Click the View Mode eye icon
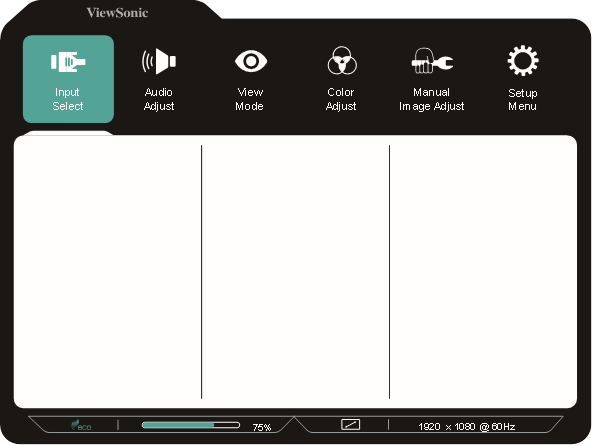The width and height of the screenshot is (594, 446). tap(251, 61)
